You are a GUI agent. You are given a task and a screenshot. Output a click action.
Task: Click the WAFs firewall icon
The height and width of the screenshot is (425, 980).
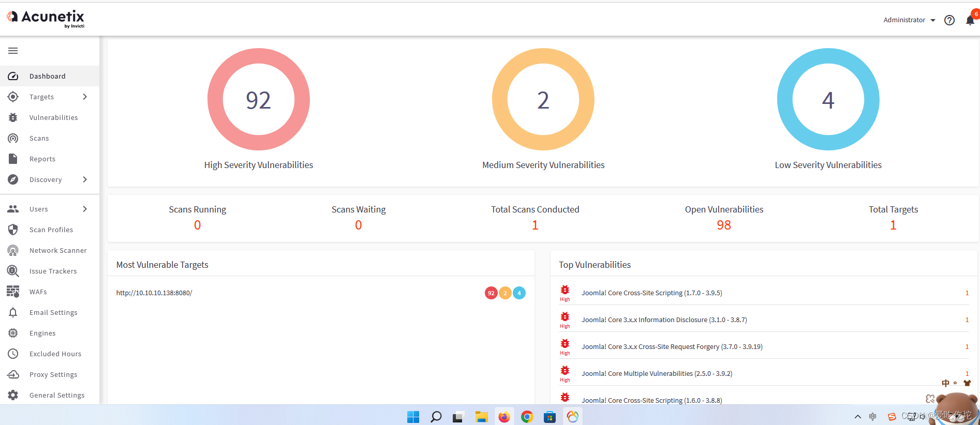click(x=13, y=292)
